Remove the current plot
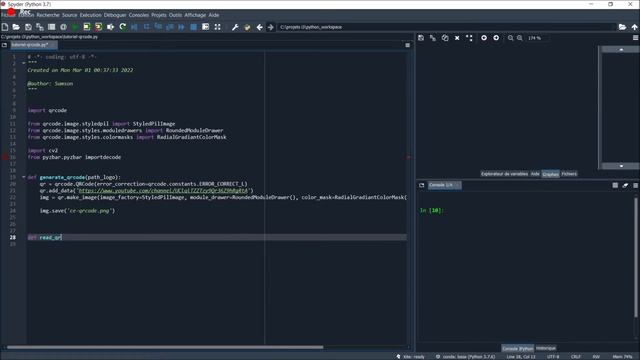Screen dimensions: 640x360 (457, 38)
